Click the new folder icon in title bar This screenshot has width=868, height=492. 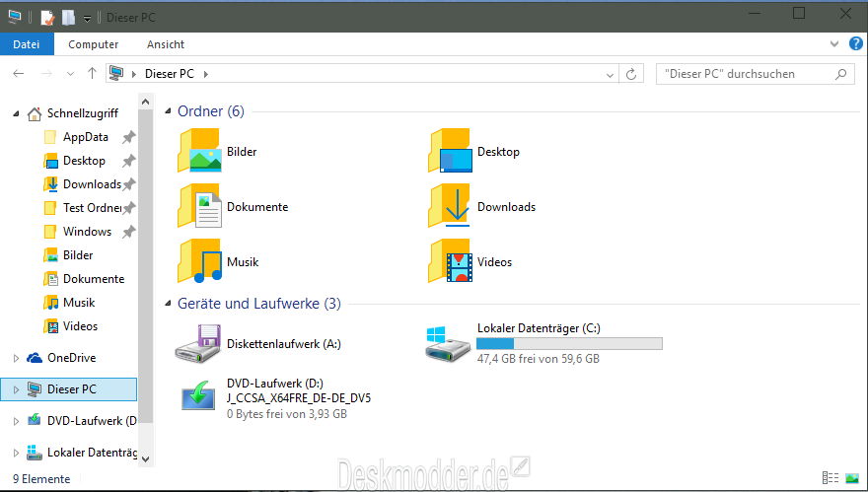pyautogui.click(x=68, y=18)
